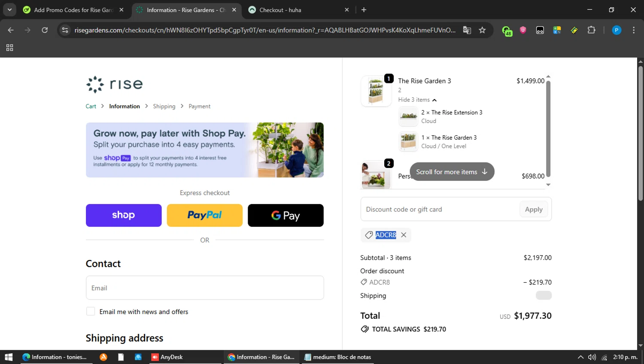644x364 pixels.
Task: Click the Email input field
Action: (205, 288)
